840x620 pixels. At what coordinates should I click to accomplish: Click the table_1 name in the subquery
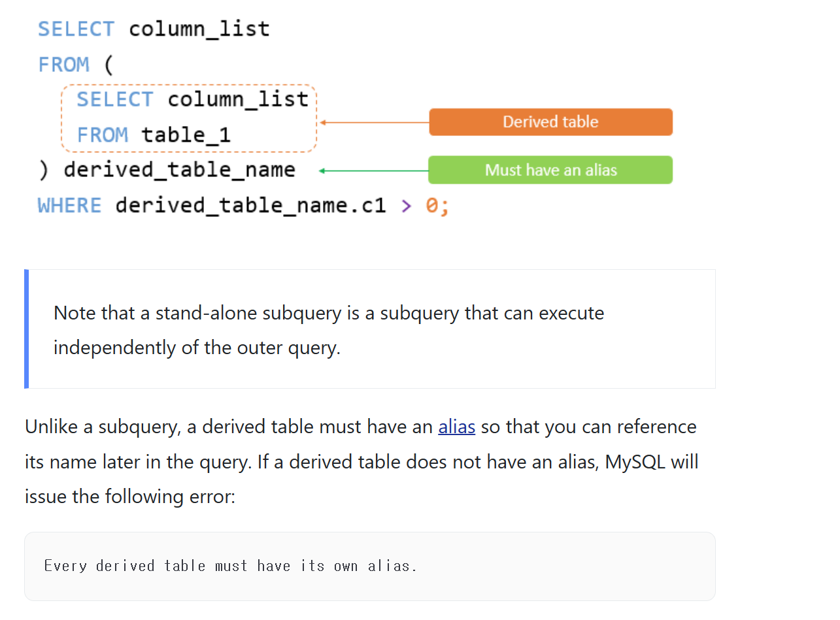click(186, 135)
